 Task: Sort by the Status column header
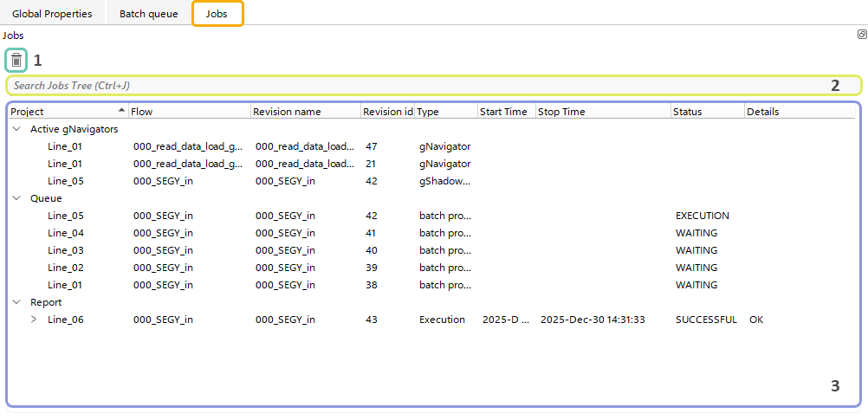tap(688, 112)
